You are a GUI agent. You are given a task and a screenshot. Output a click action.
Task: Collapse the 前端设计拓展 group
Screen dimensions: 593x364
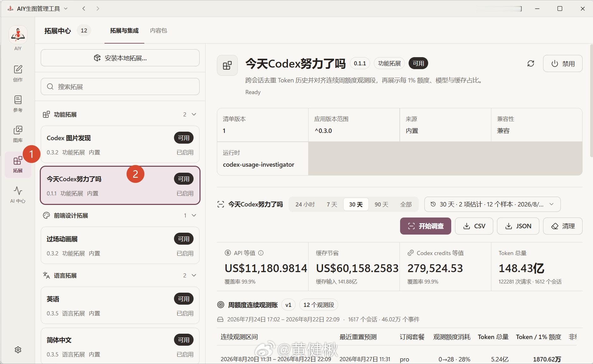[x=194, y=215]
